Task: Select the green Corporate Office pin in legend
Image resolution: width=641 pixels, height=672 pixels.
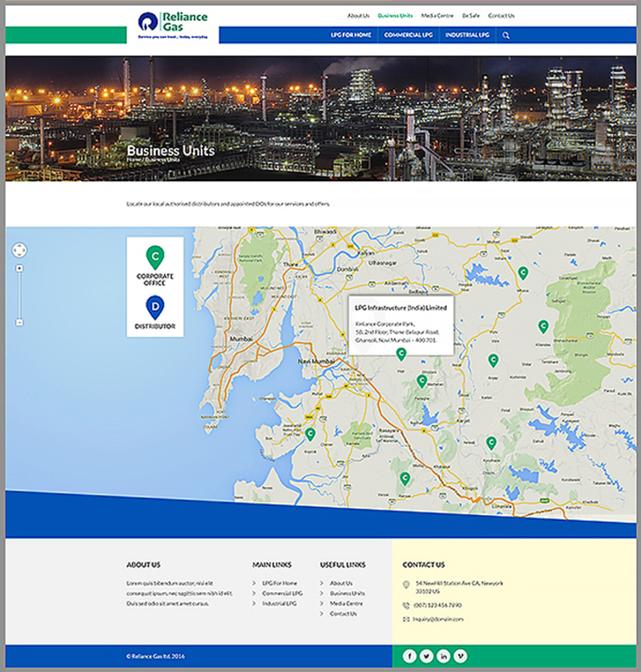Action: click(155, 258)
